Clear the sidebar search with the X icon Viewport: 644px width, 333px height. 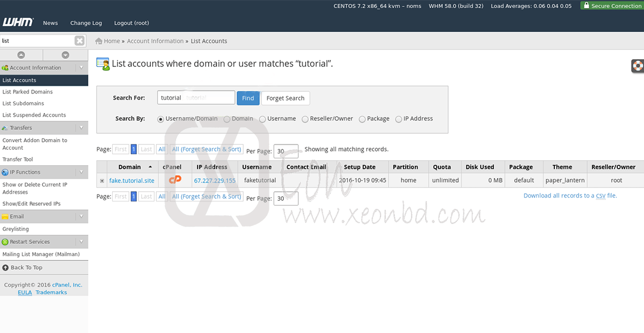point(79,40)
